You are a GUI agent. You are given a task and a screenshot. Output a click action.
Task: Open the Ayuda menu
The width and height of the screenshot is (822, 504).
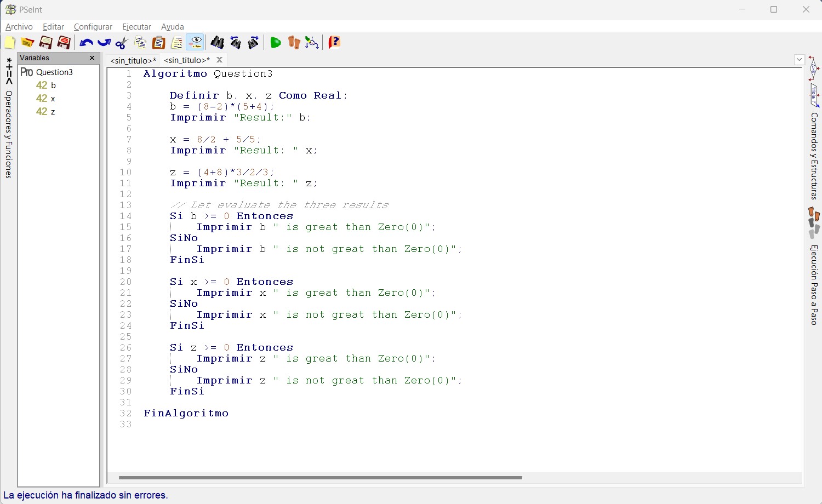[173, 27]
